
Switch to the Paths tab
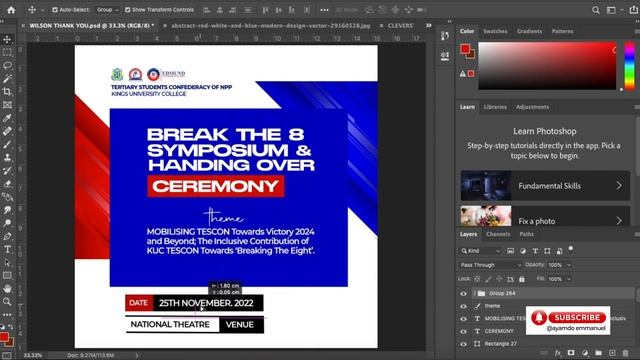(x=527, y=234)
